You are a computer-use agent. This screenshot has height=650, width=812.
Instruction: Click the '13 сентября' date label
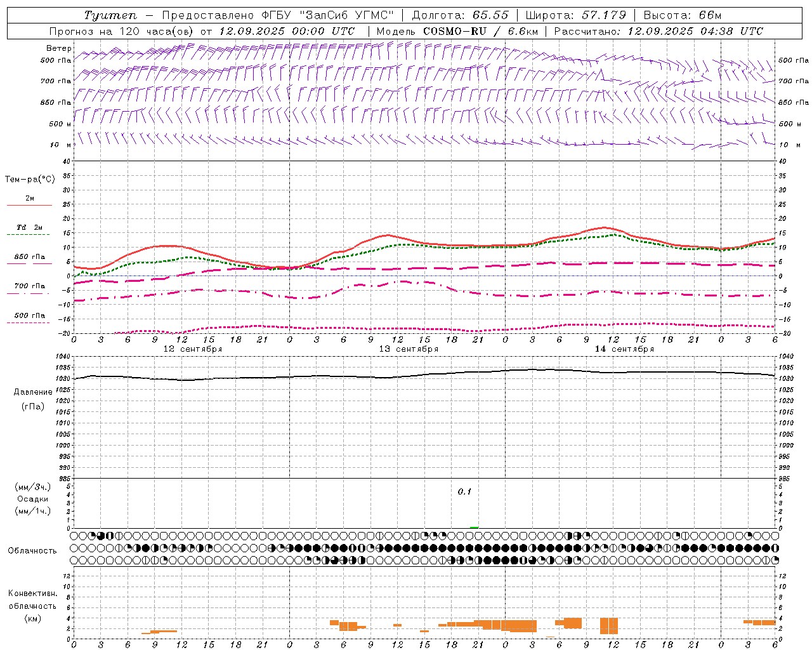[x=409, y=349]
